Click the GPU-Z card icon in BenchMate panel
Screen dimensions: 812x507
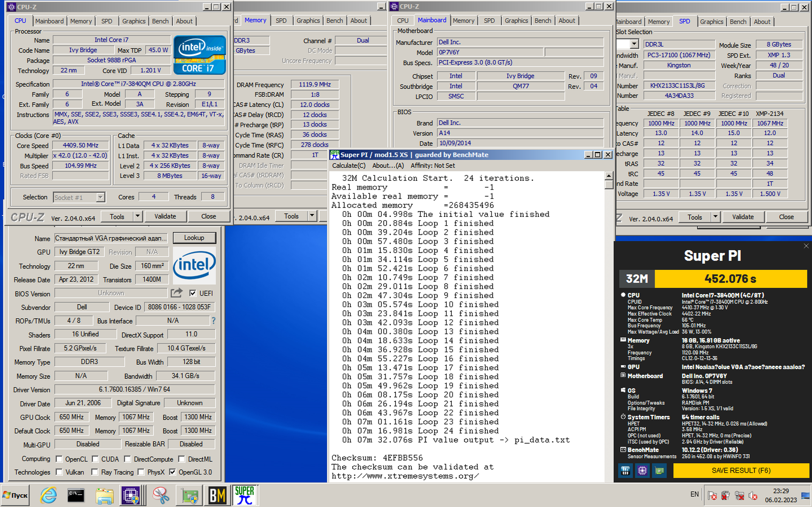(x=660, y=470)
